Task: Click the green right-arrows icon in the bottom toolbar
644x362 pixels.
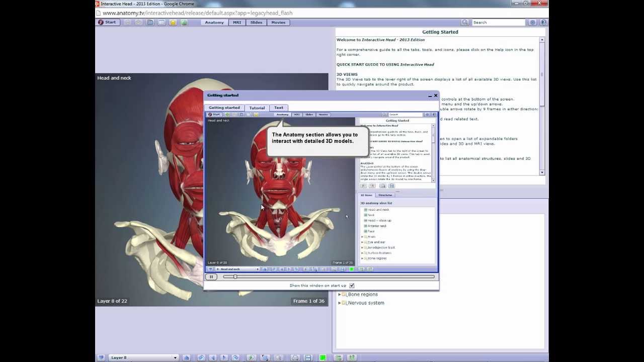Action: tap(339, 357)
